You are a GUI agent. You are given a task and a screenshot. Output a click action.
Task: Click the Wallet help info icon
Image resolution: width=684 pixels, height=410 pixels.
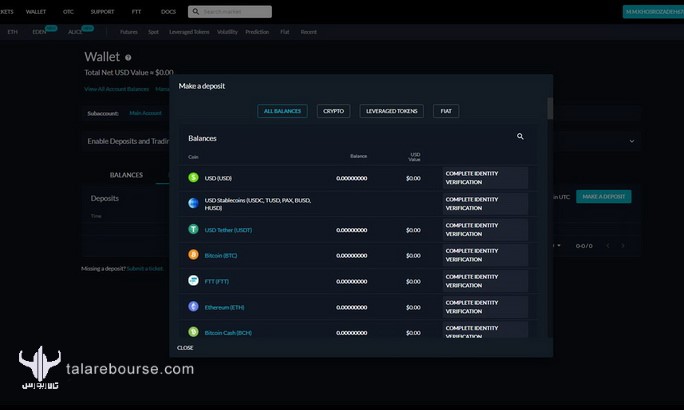point(128,57)
